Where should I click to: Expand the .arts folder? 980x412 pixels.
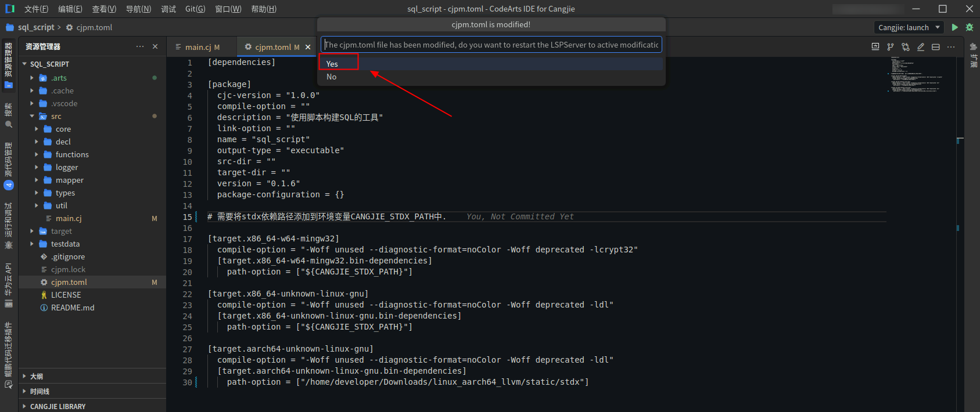point(32,78)
